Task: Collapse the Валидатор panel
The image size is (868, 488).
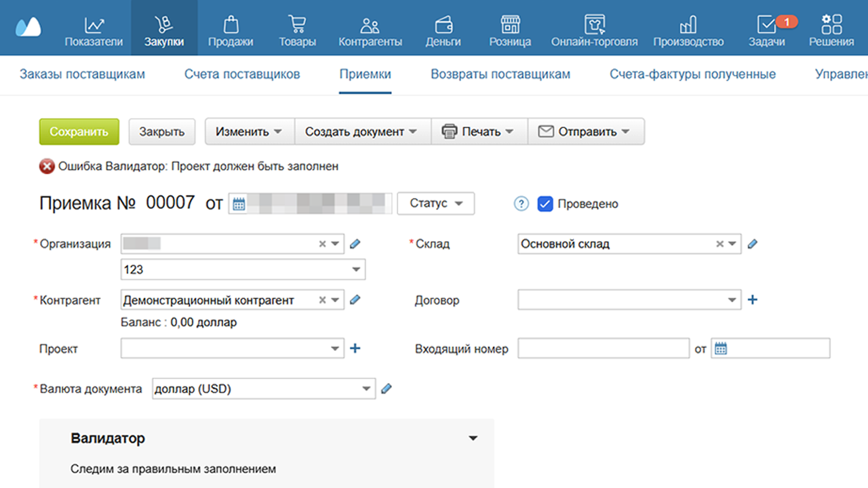Action: [473, 439]
